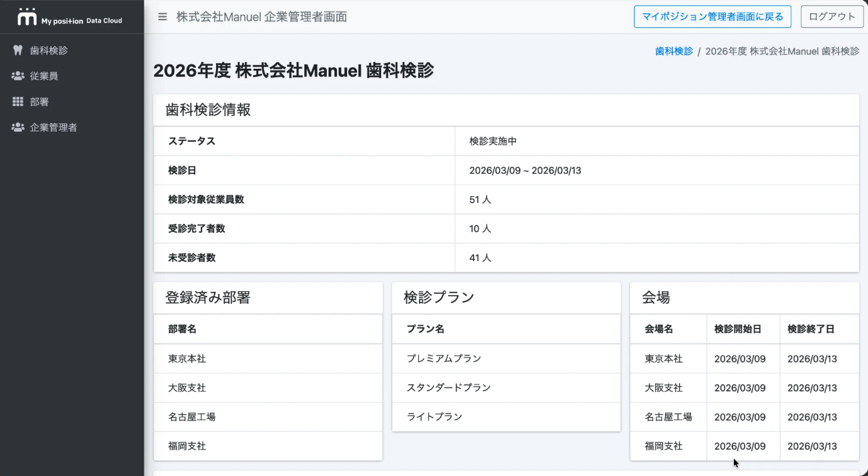Select 東京本社 in the 登録済み部署 list

pyautogui.click(x=268, y=359)
